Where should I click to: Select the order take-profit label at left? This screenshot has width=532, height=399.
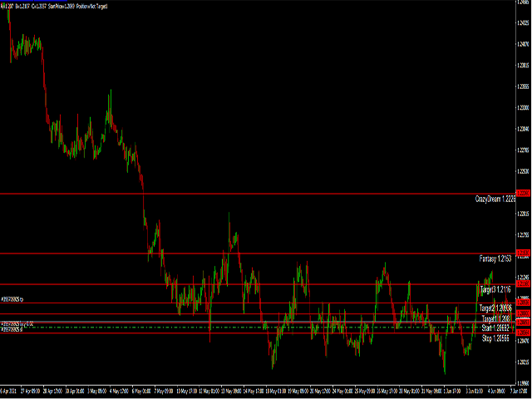coord(12,298)
